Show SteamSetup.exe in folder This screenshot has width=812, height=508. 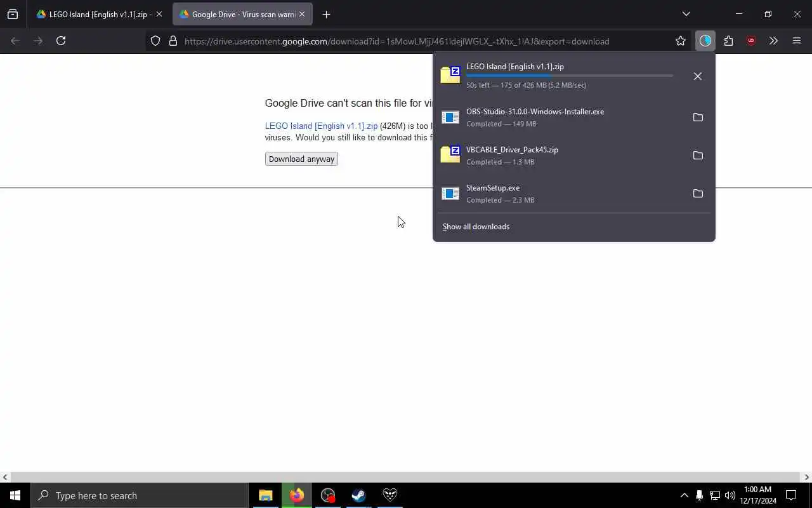(698, 194)
